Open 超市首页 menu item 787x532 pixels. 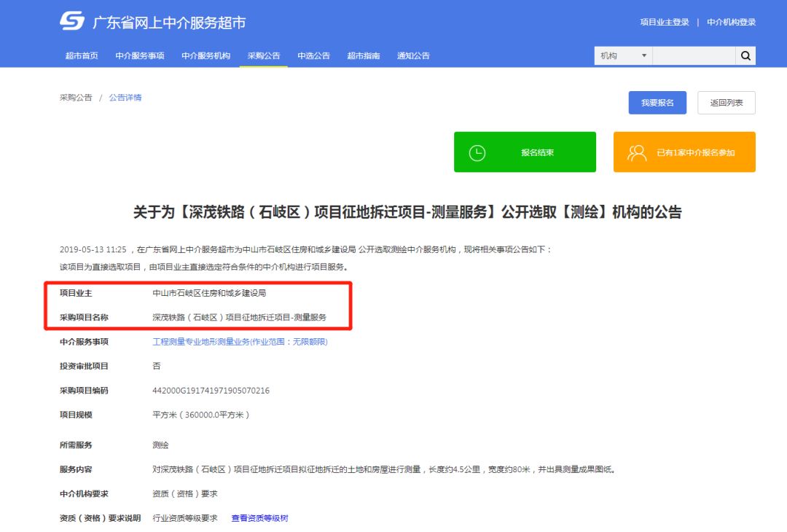click(x=82, y=55)
